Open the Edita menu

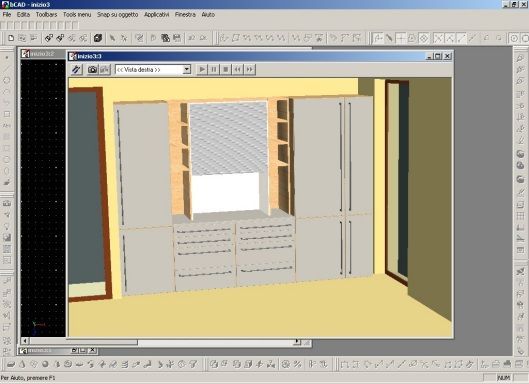point(23,15)
